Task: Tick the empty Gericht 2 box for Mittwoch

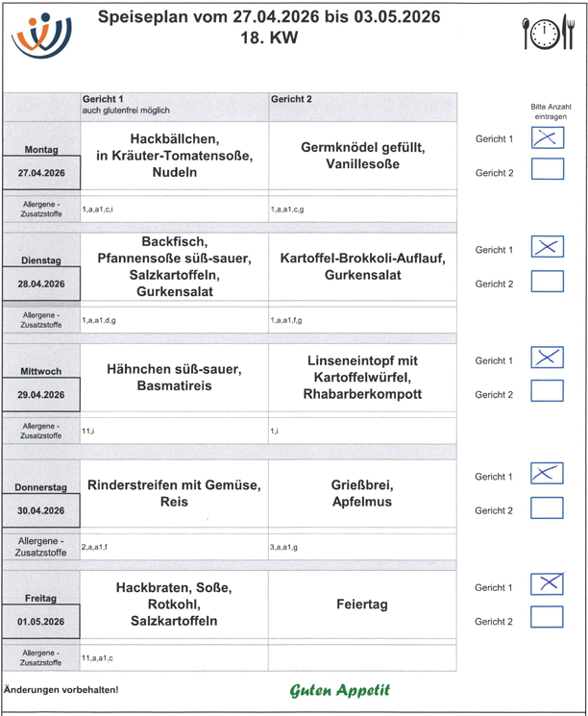Action: click(x=547, y=392)
